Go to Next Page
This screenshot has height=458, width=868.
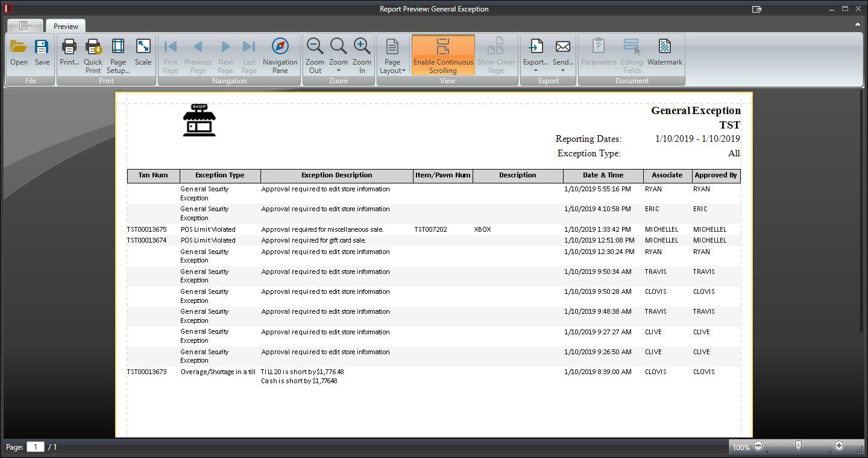[225, 56]
